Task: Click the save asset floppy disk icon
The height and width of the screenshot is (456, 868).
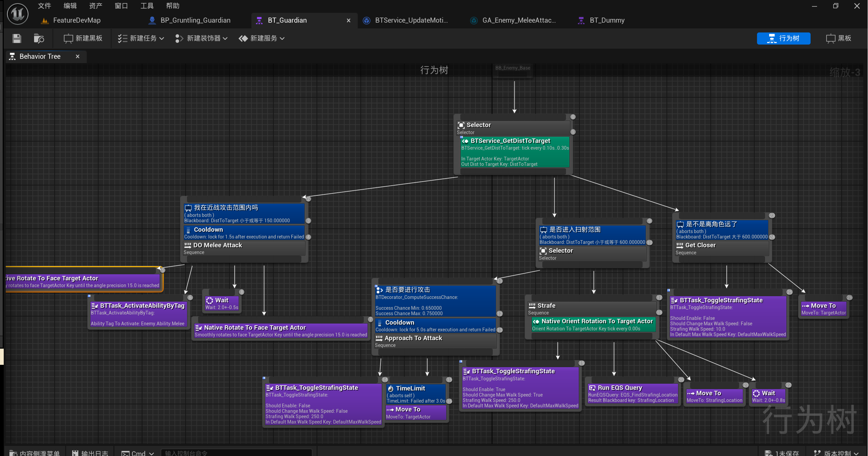Action: (x=17, y=39)
